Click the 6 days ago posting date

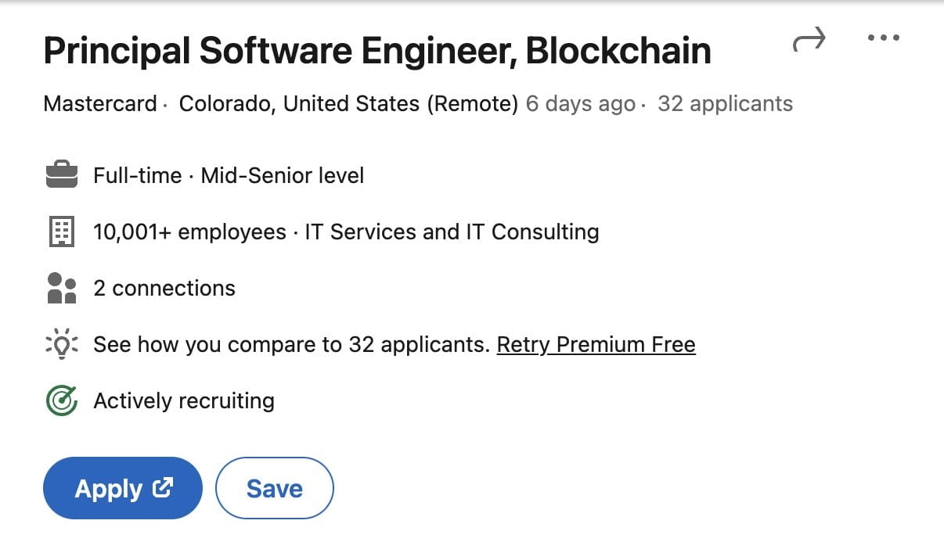(x=580, y=104)
